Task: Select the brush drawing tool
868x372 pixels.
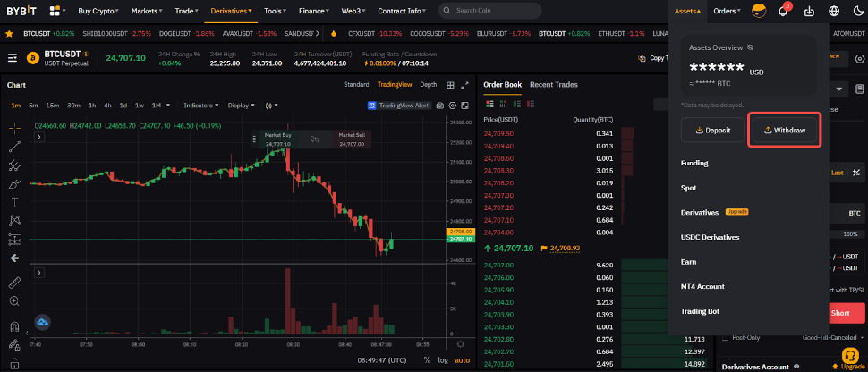Action: pyautogui.click(x=15, y=184)
